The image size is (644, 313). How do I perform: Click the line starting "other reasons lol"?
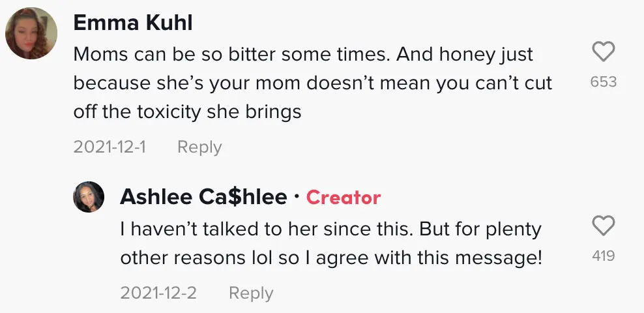[330, 258]
